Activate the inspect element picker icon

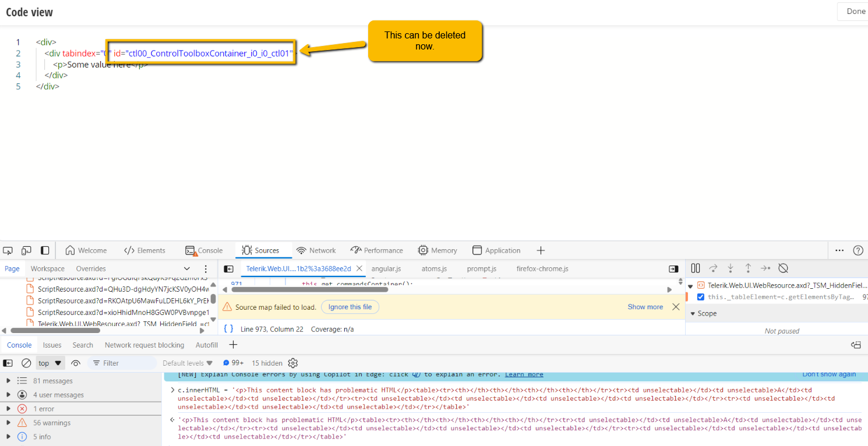point(8,250)
